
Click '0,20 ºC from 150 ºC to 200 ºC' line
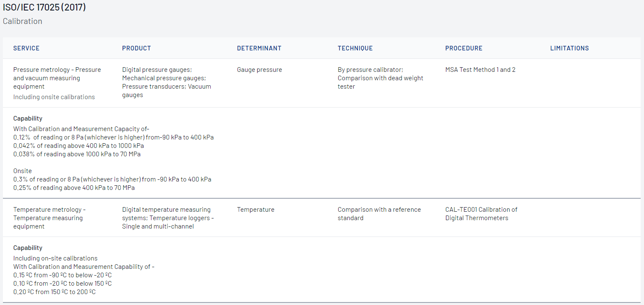coord(55,292)
